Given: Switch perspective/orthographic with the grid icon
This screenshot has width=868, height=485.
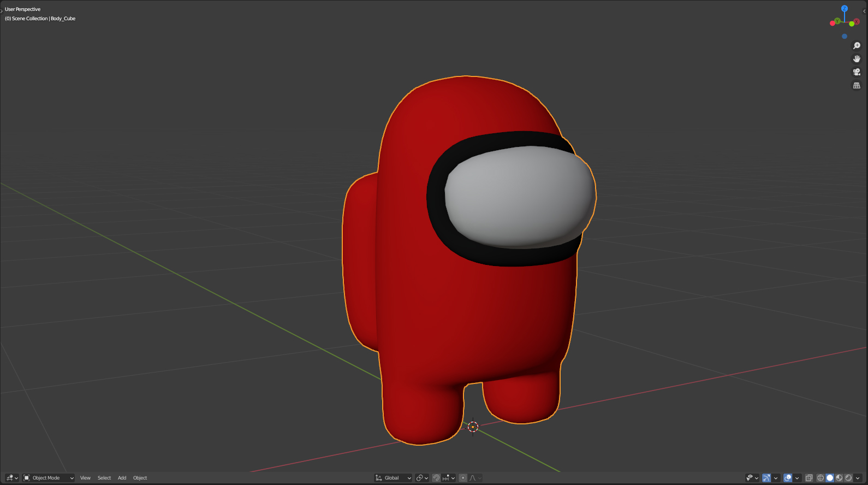Looking at the screenshot, I should coord(857,86).
